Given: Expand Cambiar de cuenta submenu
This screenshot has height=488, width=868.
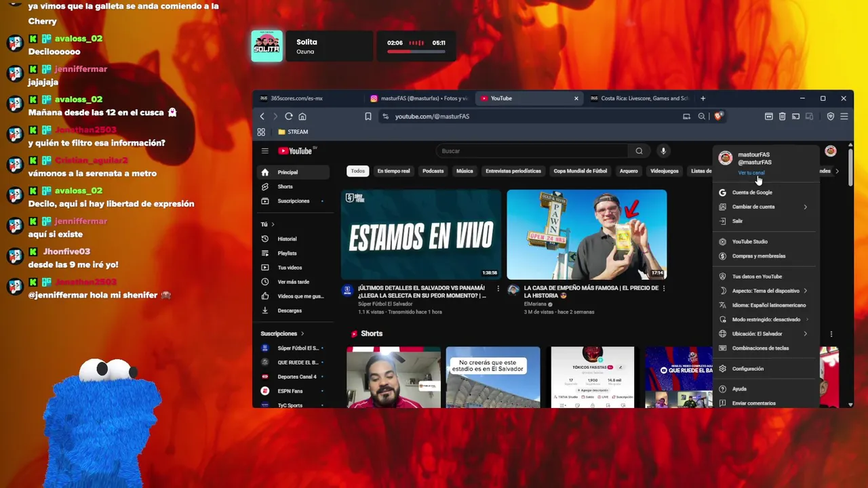Looking at the screenshot, I should 765,207.
